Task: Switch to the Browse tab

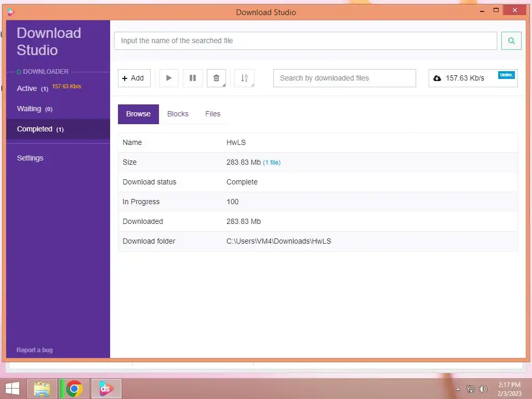Action: 138,114
